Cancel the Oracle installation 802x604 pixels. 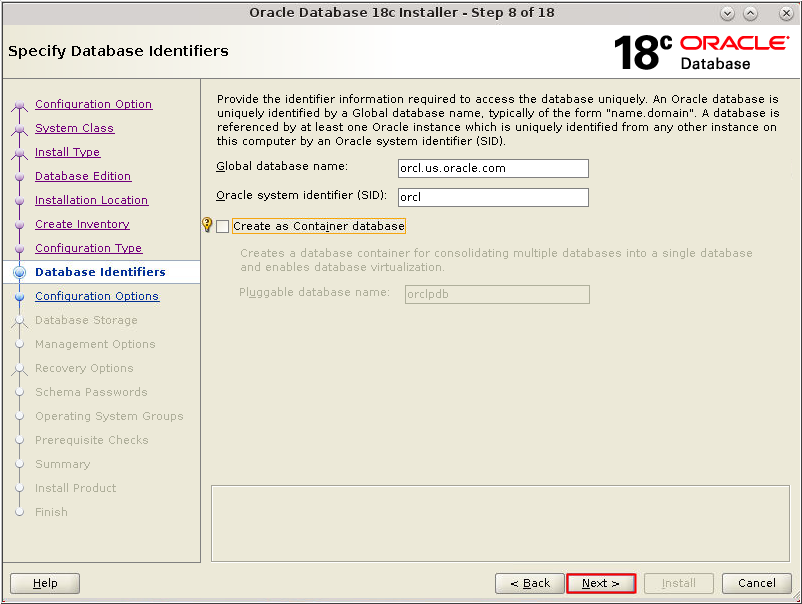click(756, 583)
